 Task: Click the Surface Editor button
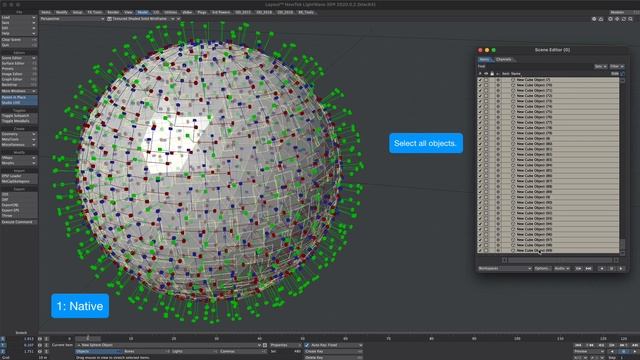click(x=19, y=64)
